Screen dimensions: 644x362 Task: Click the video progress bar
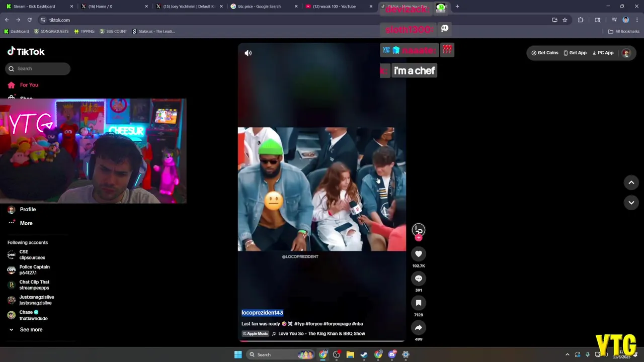point(321,341)
